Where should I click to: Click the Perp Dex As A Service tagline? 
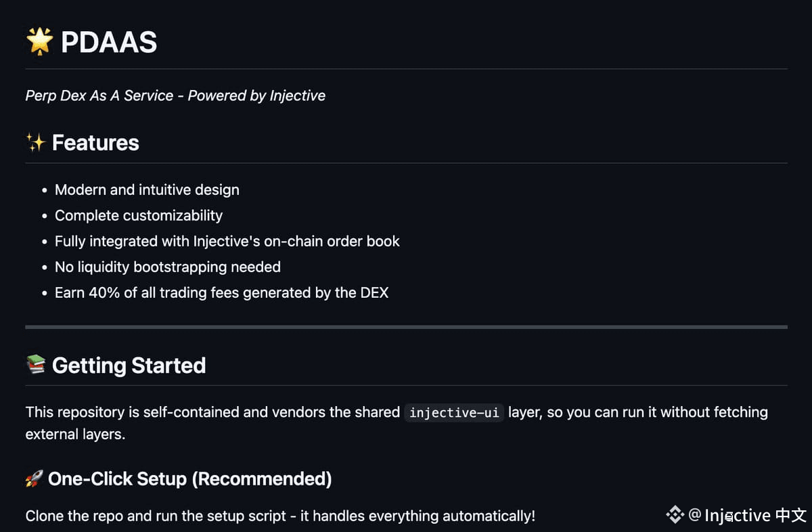tap(175, 95)
